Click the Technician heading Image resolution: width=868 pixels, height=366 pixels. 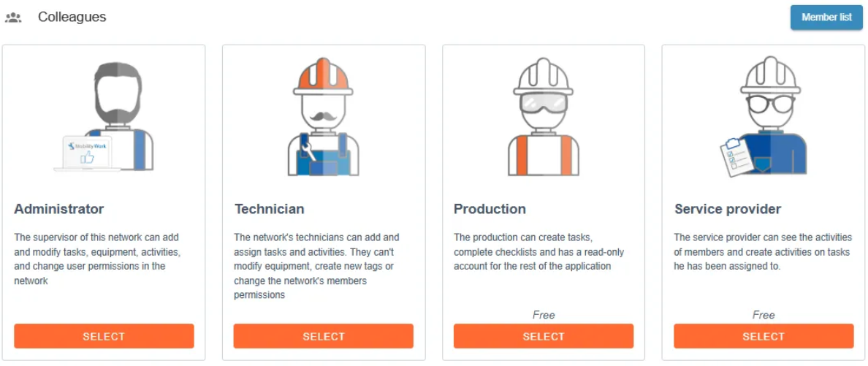tap(269, 210)
